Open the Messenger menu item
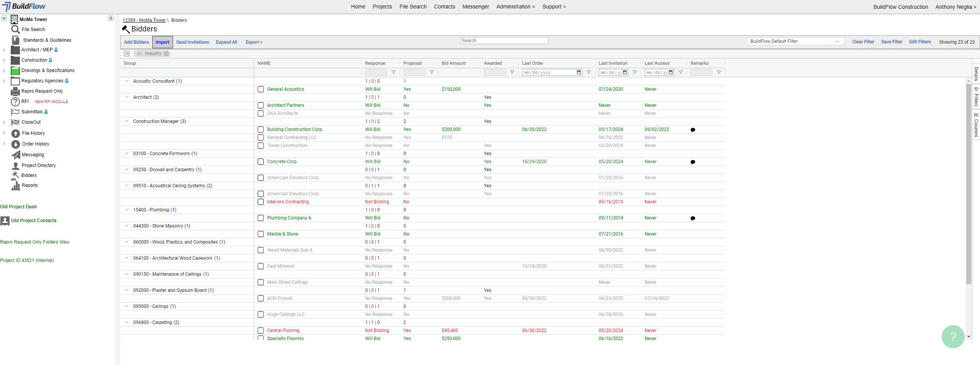This screenshot has width=980, height=365. pyautogui.click(x=475, y=7)
